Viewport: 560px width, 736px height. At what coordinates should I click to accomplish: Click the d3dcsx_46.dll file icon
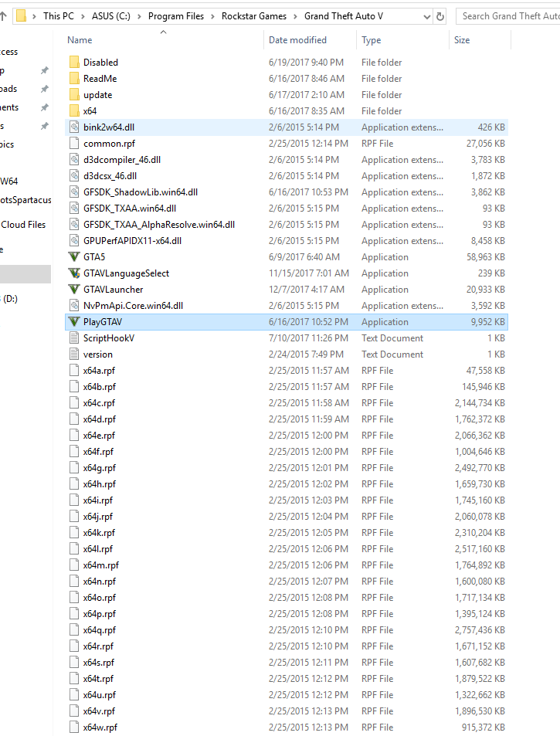point(73,175)
